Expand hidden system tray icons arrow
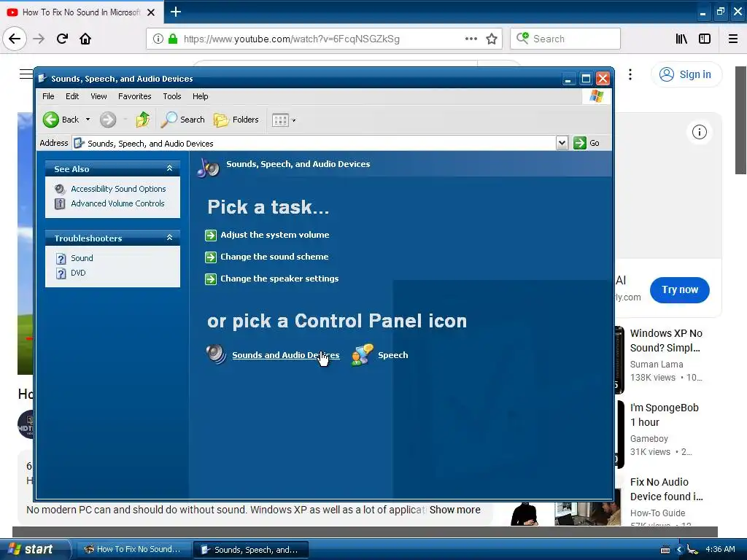Screen dimensions: 747x560 (x=679, y=550)
